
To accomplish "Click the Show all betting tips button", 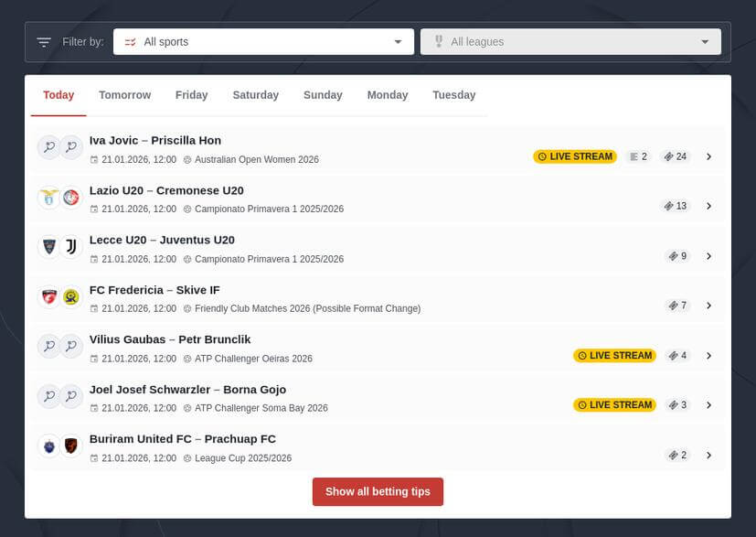I will tap(378, 491).
